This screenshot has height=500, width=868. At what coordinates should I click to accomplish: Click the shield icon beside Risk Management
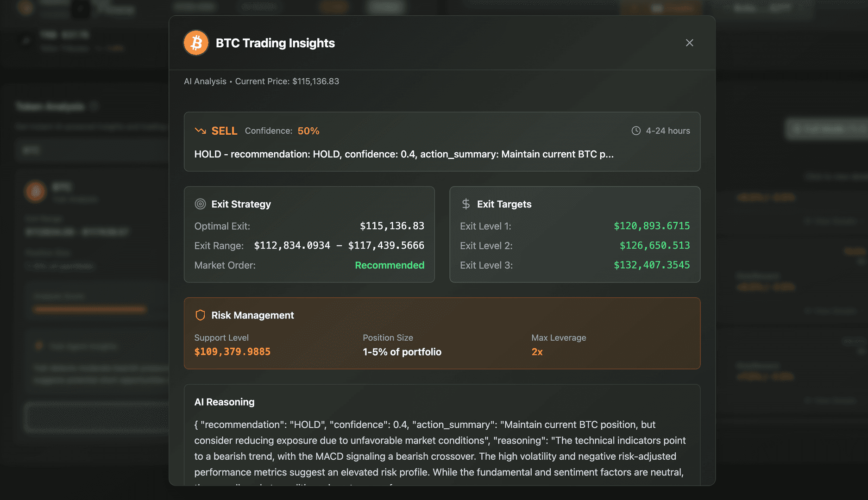pyautogui.click(x=200, y=315)
